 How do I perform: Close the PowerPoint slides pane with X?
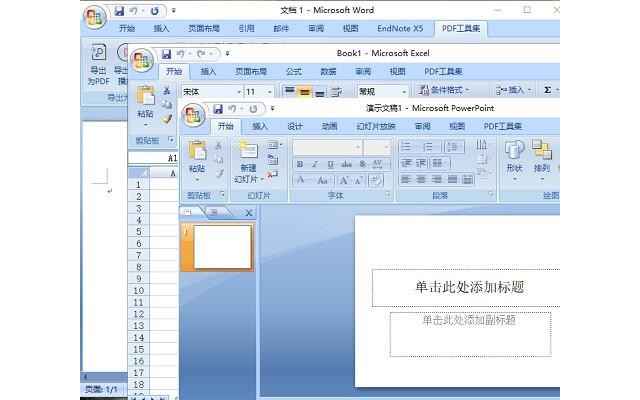(249, 213)
